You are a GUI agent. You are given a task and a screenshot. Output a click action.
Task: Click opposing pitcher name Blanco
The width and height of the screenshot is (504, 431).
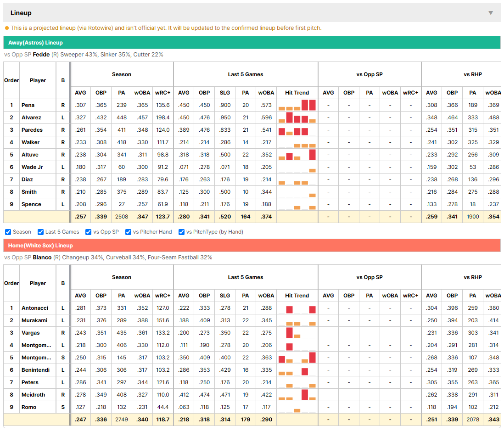point(42,257)
